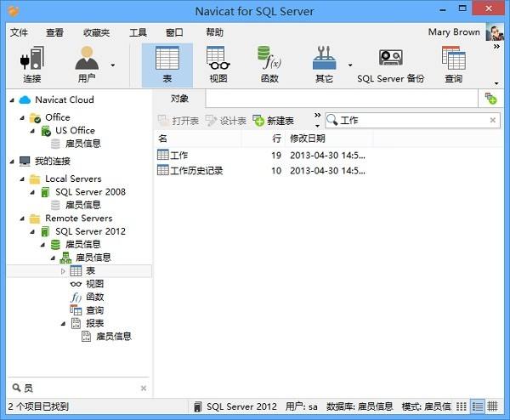Switch to detail view in status bar

pyautogui.click(x=477, y=406)
